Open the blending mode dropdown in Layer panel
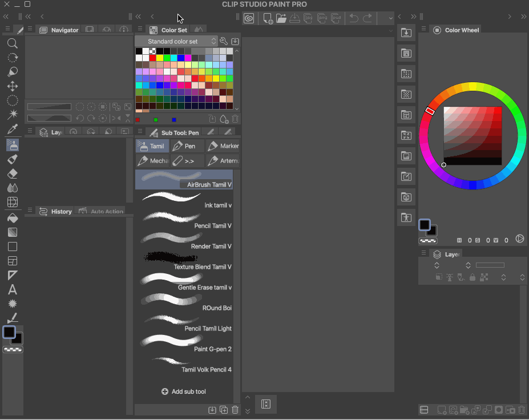Screen dimensions: 529x420 pos(437,265)
